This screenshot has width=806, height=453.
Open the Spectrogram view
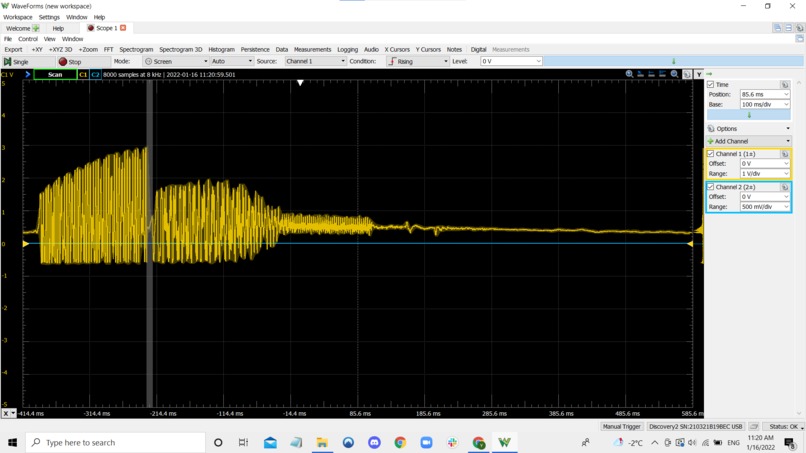pyautogui.click(x=136, y=49)
